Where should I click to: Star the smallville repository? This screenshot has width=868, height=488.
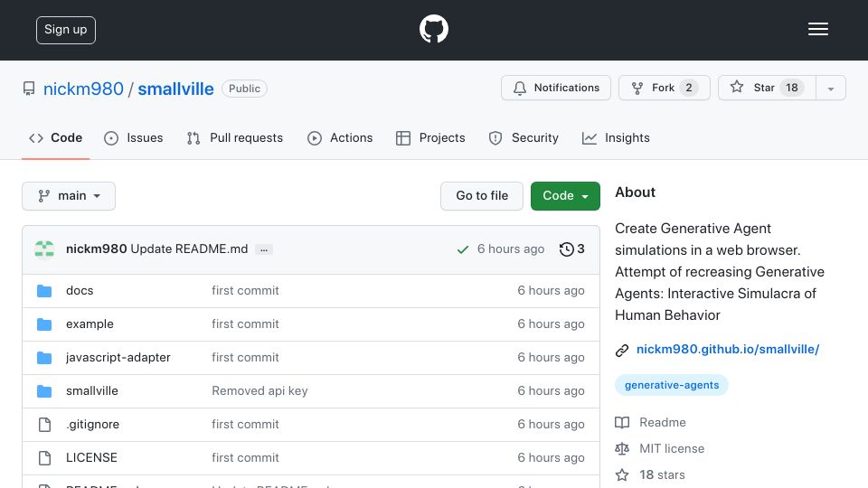click(x=767, y=88)
